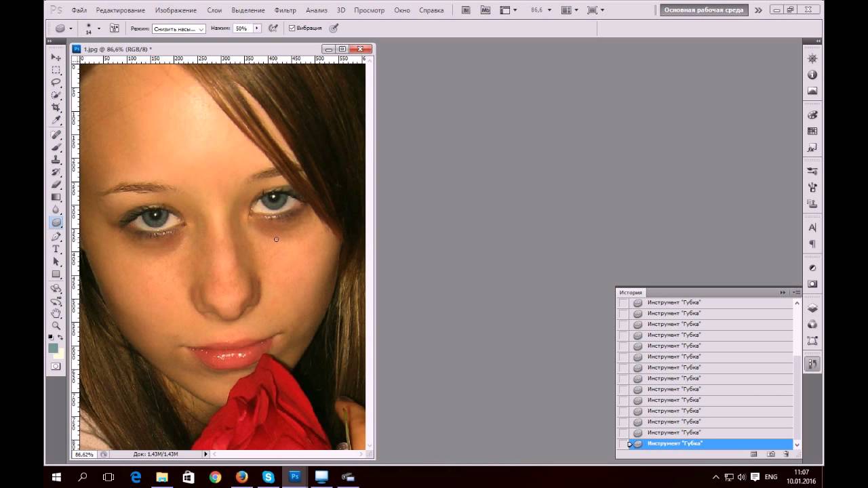Select the Eyedropper tool

tap(56, 120)
